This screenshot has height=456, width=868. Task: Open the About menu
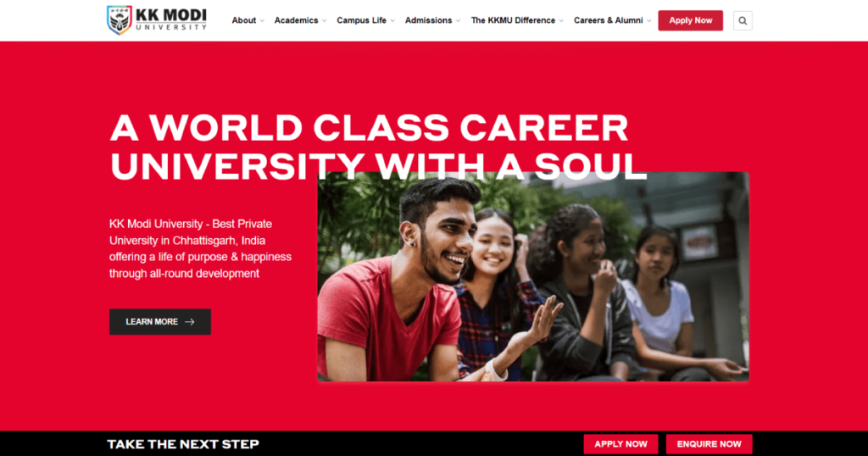(x=243, y=20)
